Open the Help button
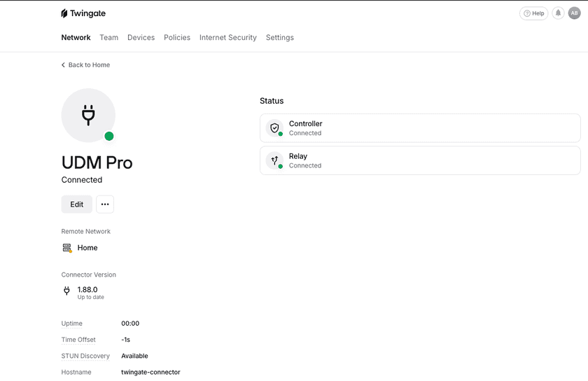The height and width of the screenshot is (381, 588). click(x=533, y=13)
